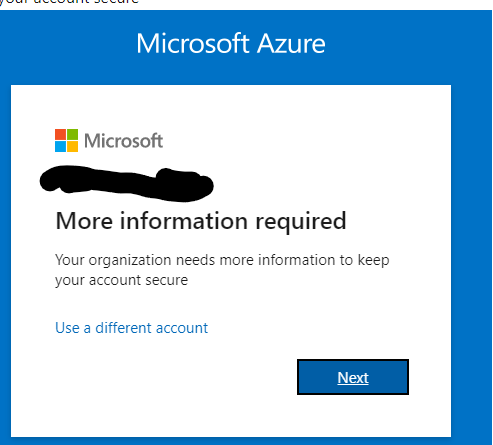Click the word Microsoft in the Azure header
The width and height of the screenshot is (493, 445).
(x=193, y=43)
